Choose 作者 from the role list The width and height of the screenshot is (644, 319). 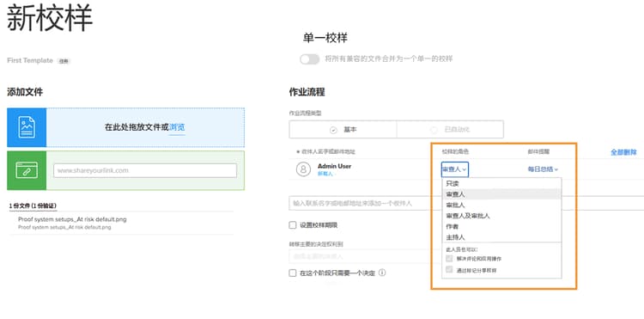tap(501, 226)
